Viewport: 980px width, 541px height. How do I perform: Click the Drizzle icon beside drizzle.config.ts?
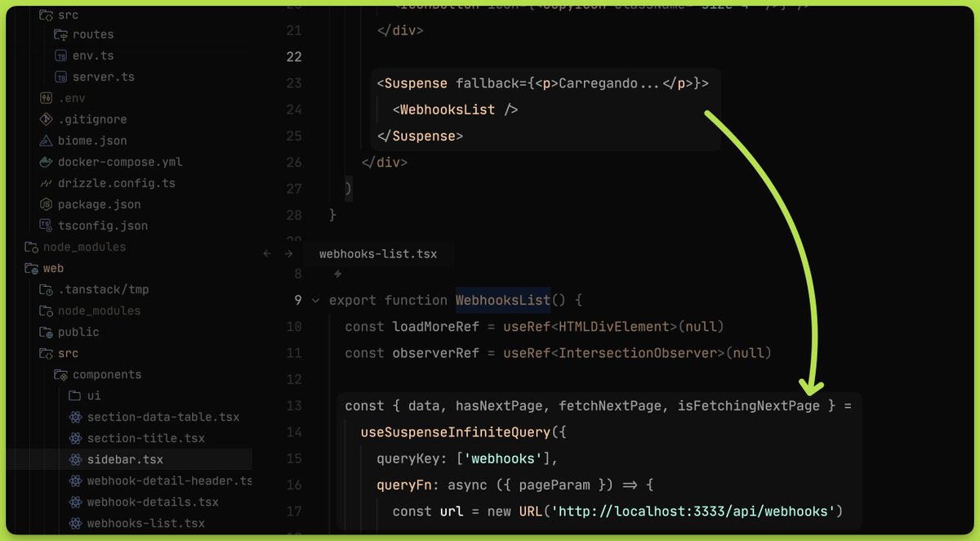pyautogui.click(x=47, y=183)
